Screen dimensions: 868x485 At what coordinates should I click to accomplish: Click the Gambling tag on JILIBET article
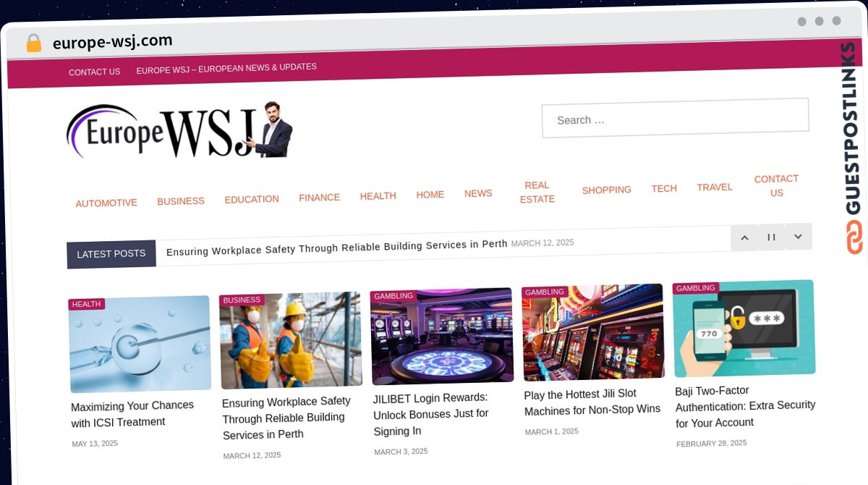coord(393,296)
